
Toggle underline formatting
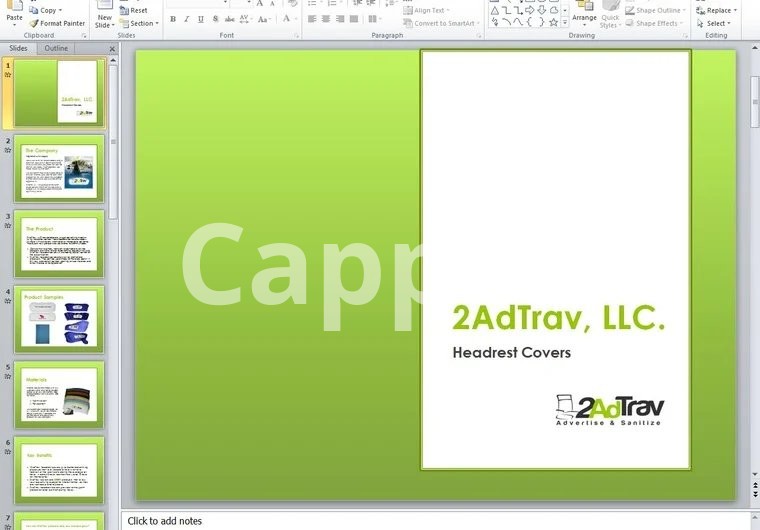[x=200, y=19]
